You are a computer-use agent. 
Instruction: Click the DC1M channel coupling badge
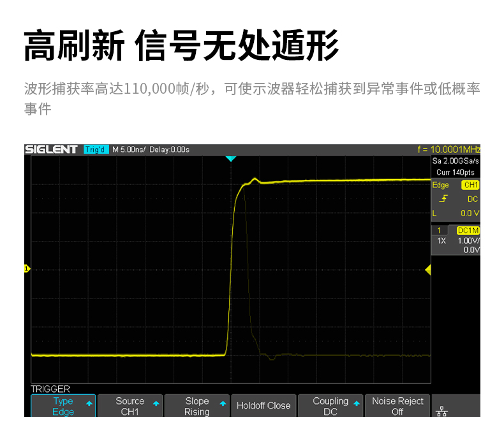pos(468,230)
